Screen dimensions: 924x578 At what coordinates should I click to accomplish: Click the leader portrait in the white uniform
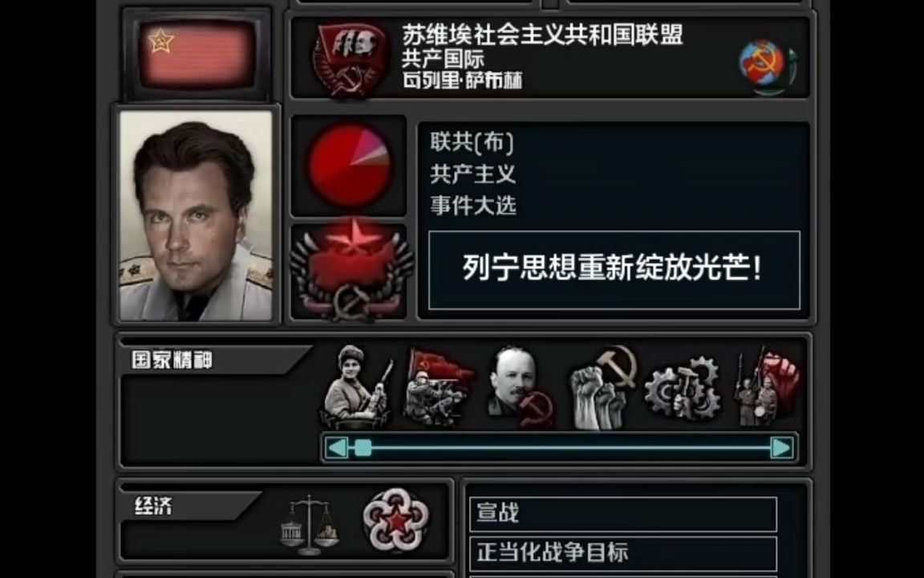[197, 216]
